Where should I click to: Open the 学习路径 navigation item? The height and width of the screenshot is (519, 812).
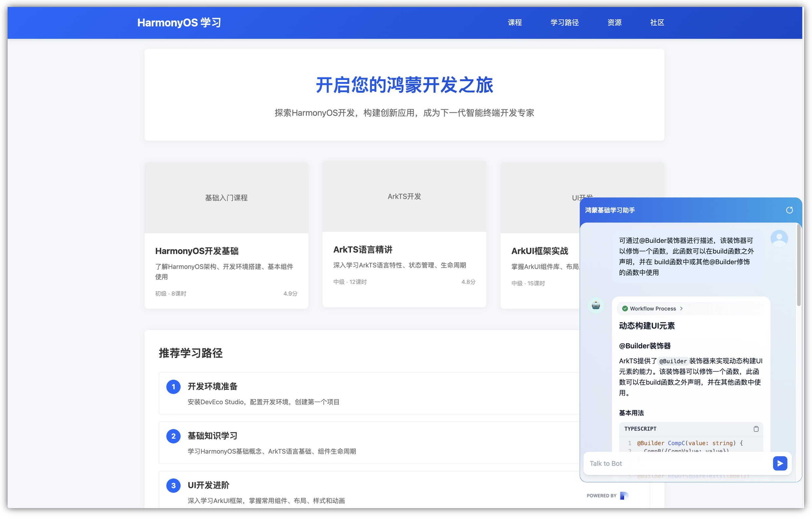[565, 23]
